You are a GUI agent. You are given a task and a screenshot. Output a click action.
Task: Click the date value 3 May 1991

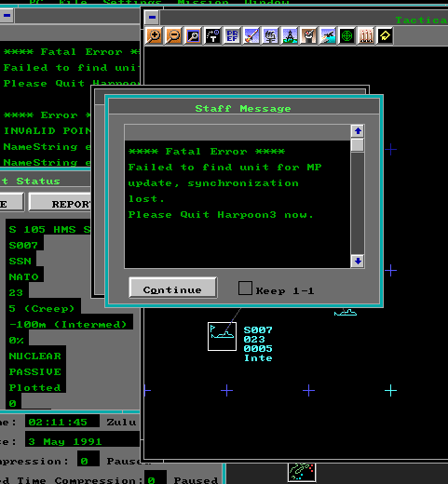64,441
